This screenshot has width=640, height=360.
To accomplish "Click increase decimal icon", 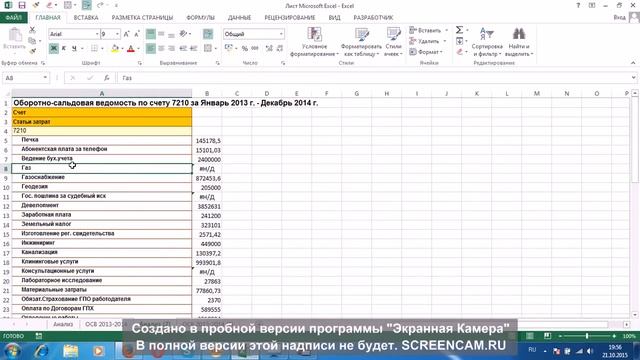I will pyautogui.click(x=269, y=49).
